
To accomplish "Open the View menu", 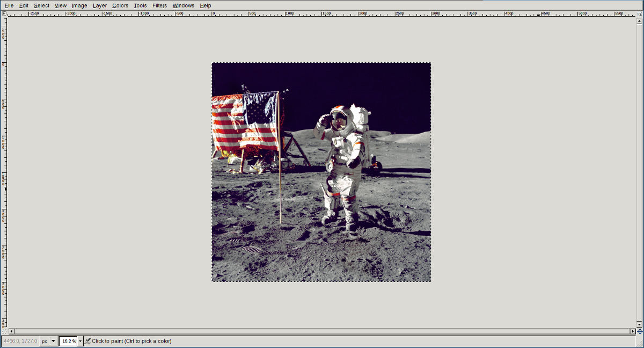I will coord(61,5).
